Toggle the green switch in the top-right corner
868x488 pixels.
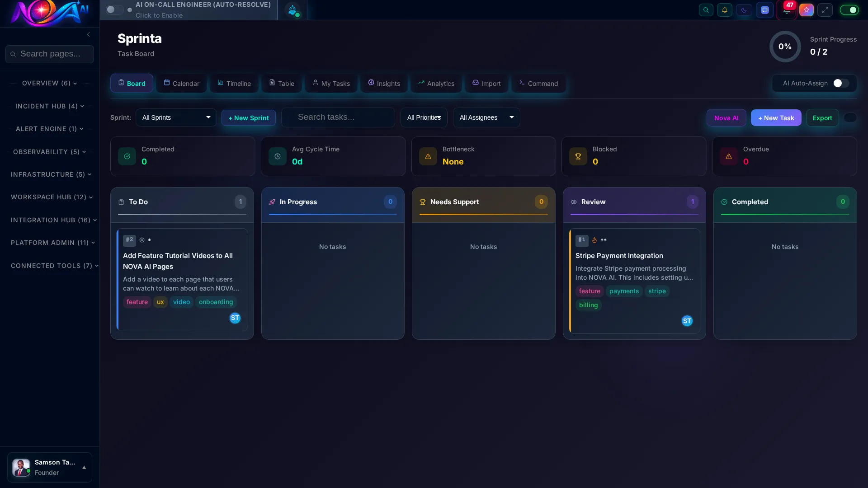point(849,9)
